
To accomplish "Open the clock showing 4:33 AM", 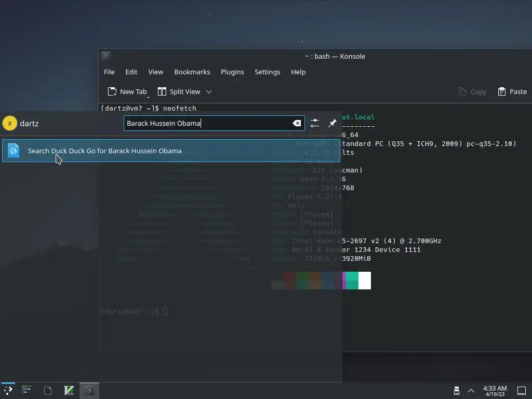I will point(495,391).
